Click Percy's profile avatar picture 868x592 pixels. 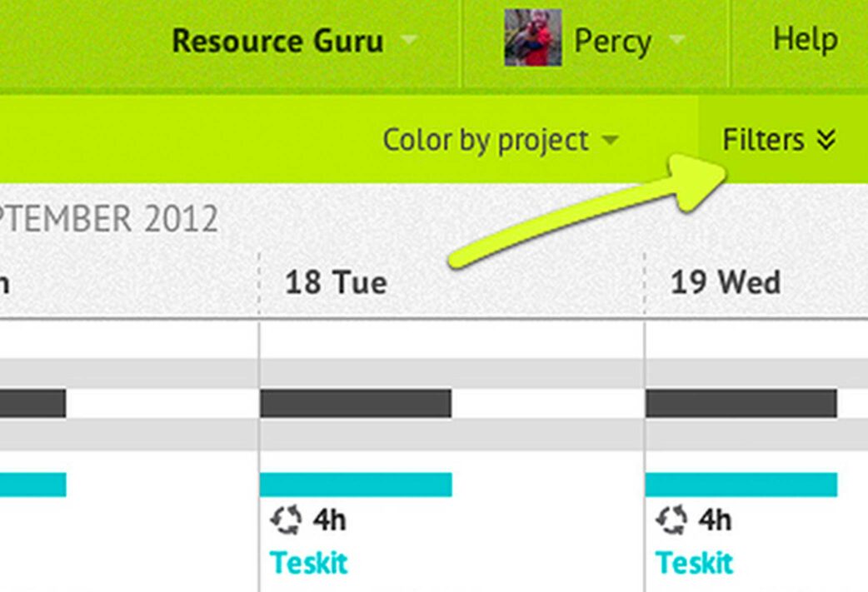pos(533,37)
